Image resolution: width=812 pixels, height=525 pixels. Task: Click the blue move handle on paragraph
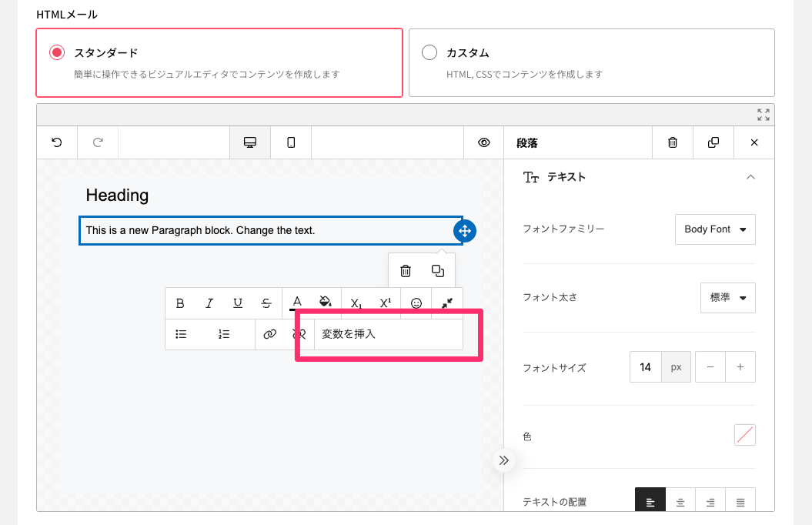465,231
